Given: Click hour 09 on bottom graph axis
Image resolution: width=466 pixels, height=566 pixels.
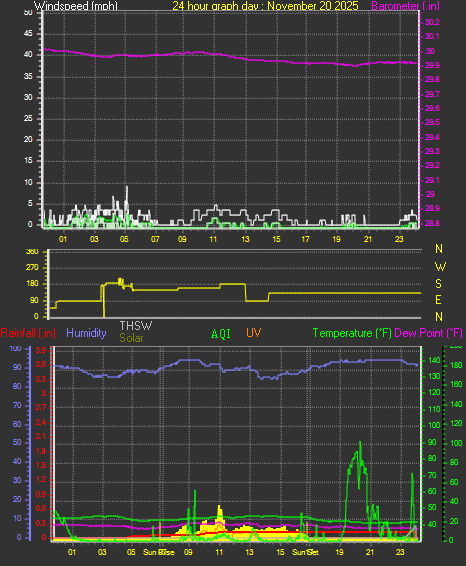Looking at the screenshot, I should (x=188, y=552).
